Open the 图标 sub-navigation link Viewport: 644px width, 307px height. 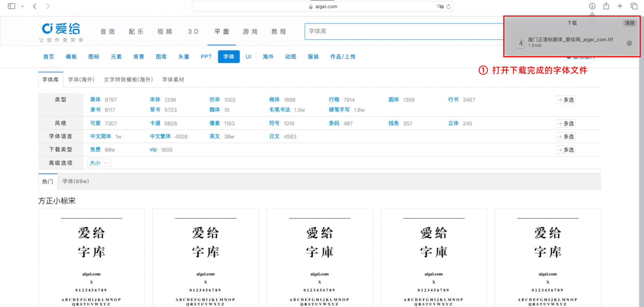pyautogui.click(x=94, y=57)
